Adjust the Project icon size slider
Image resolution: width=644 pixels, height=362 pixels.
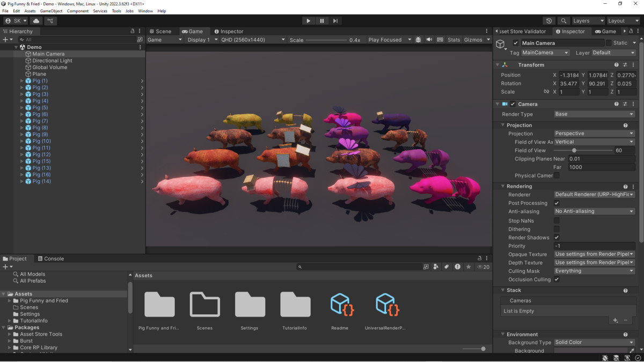474,349
